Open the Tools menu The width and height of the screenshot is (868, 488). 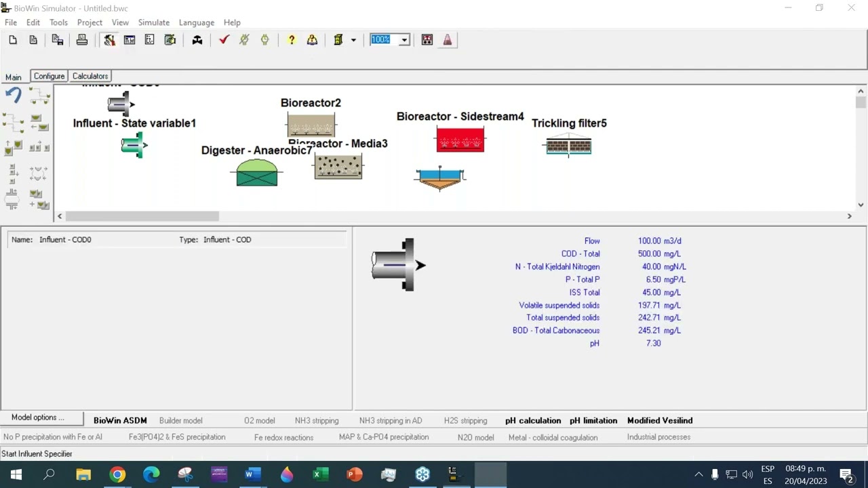coord(58,22)
